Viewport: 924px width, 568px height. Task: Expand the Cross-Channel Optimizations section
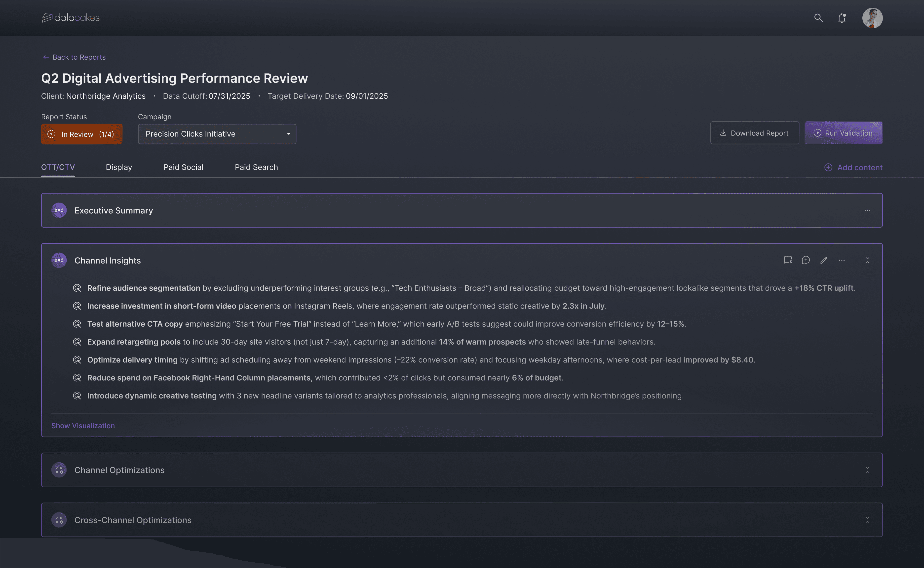(x=867, y=520)
